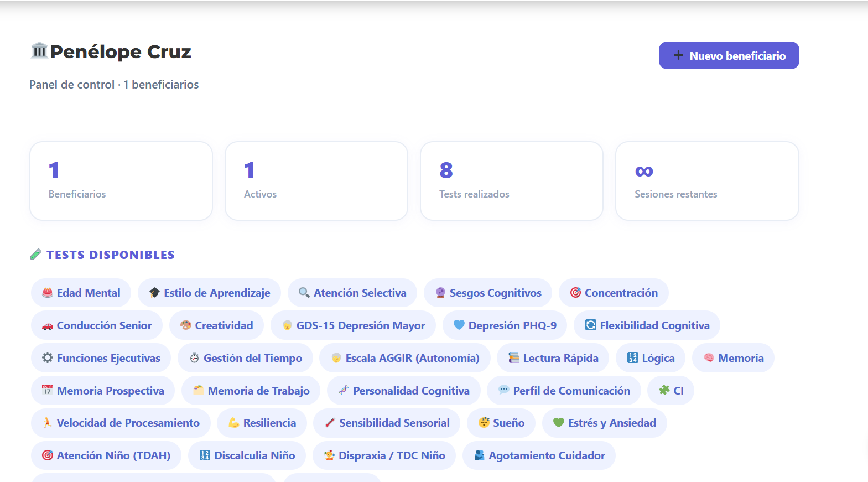Click the magnifier icon on Atención Selectiva
The height and width of the screenshot is (482, 868).
pos(304,292)
